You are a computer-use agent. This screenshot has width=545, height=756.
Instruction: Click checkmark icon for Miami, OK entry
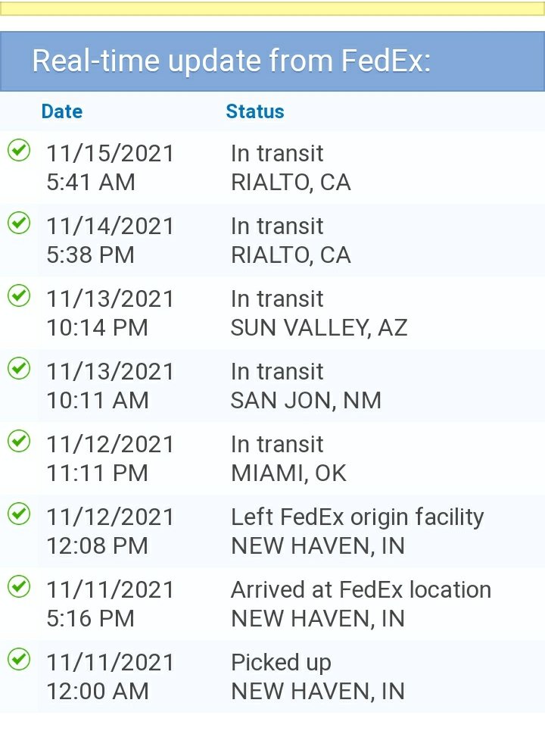click(x=19, y=441)
